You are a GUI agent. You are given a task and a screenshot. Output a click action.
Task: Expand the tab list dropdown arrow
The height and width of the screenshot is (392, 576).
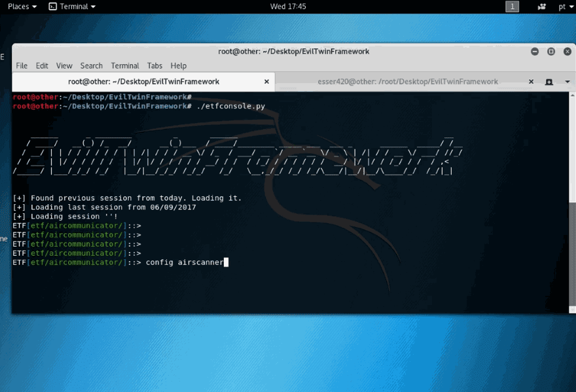[x=567, y=82]
